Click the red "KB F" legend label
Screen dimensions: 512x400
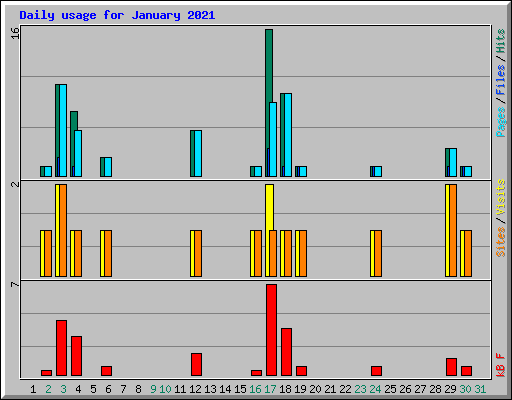[500, 365]
